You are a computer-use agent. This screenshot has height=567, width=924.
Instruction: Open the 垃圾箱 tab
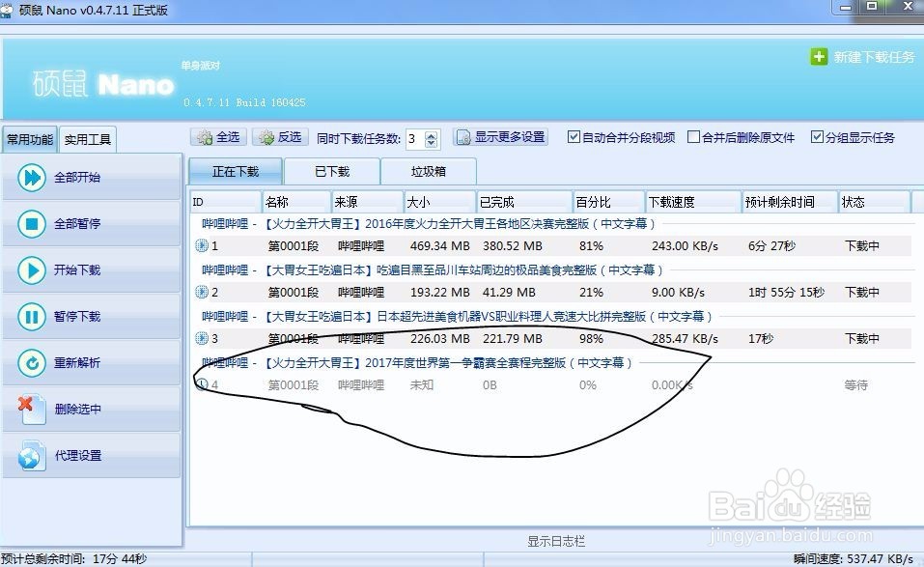[x=429, y=172]
